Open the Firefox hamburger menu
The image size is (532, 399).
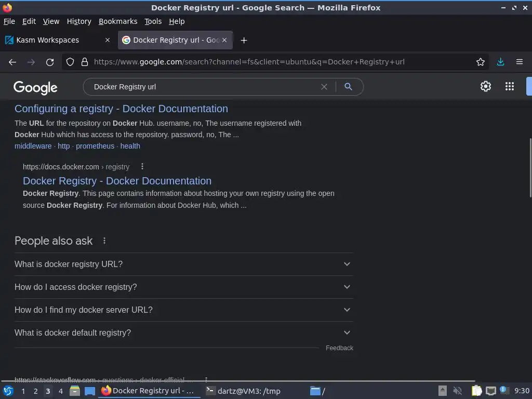pos(520,62)
